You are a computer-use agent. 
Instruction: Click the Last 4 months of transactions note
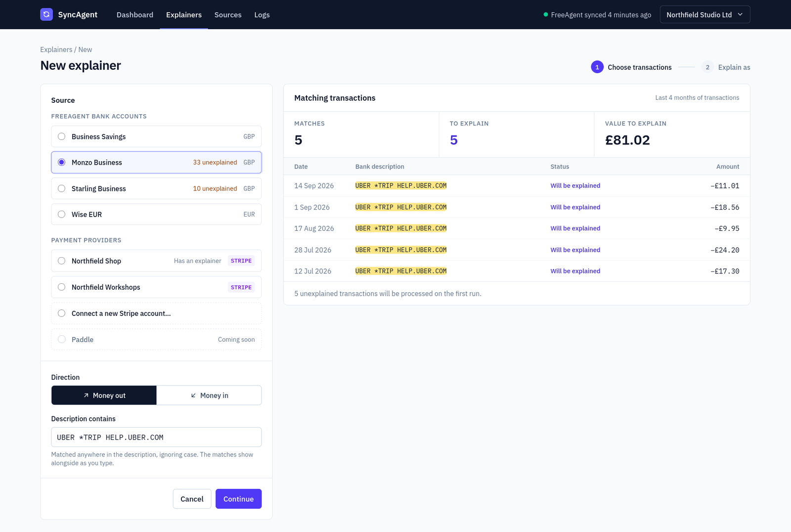(x=697, y=97)
